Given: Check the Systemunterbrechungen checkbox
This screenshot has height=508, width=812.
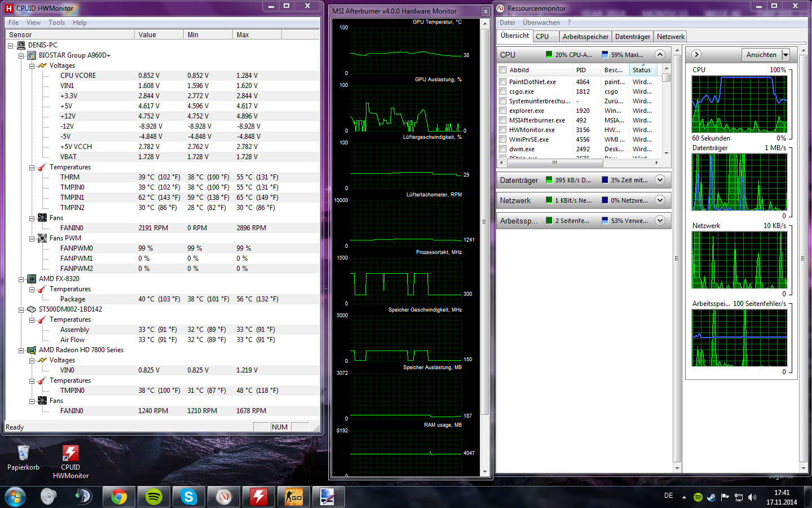Looking at the screenshot, I should [502, 101].
